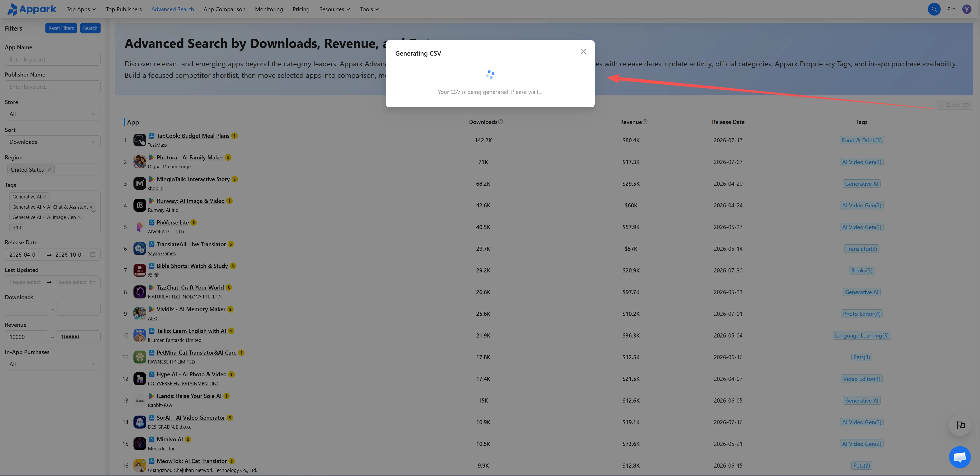Click the Reset Filters button
980x476 pixels.
(x=61, y=28)
